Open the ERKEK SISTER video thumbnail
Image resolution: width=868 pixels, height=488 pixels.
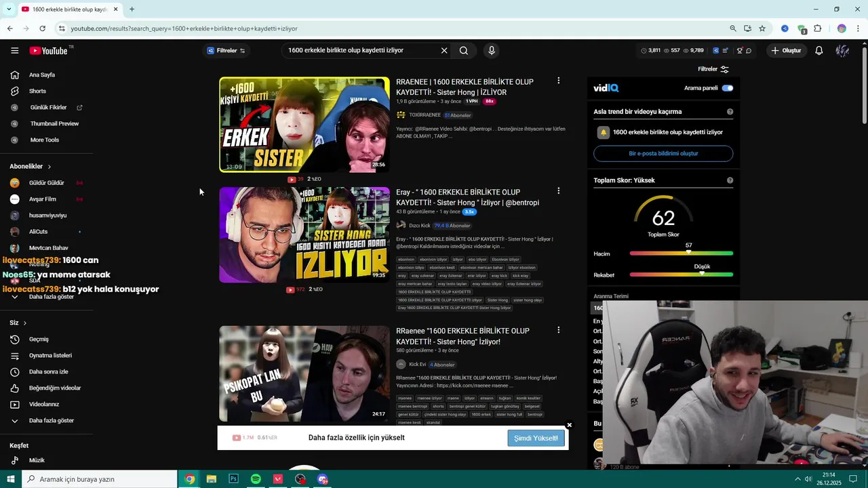304,125
